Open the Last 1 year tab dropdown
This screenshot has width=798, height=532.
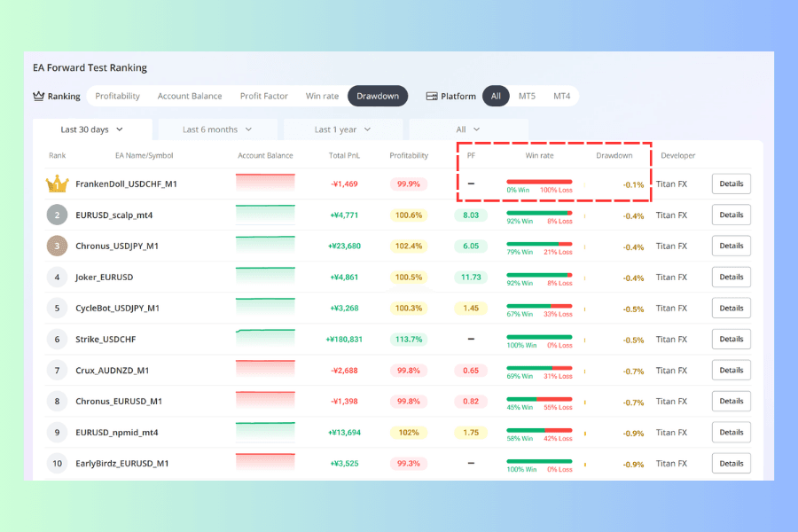[x=343, y=129]
